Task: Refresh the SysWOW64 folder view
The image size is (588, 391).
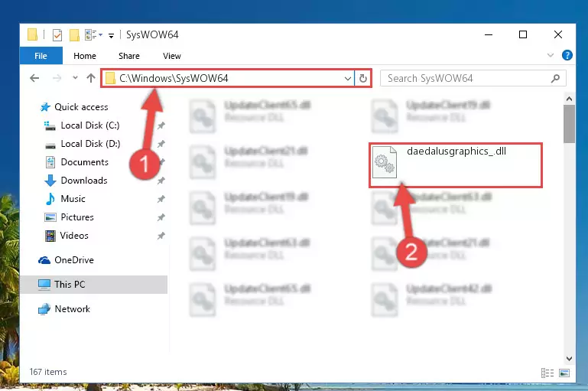Action: point(363,78)
